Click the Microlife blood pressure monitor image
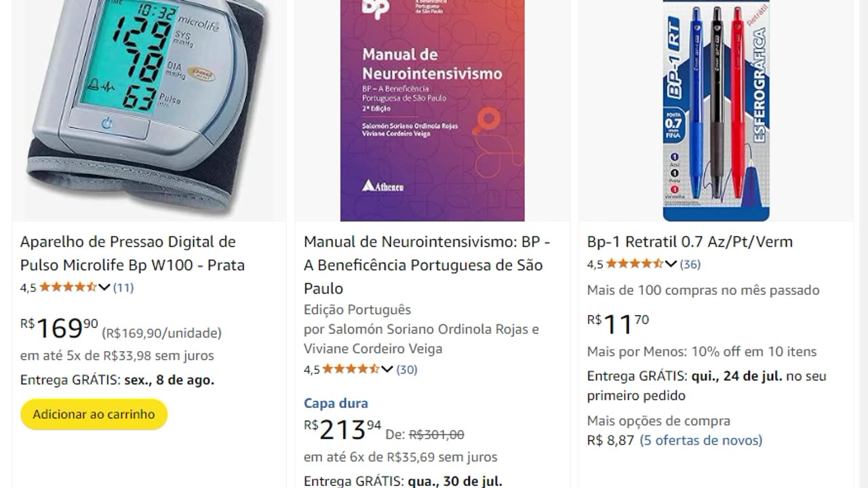 [146, 108]
